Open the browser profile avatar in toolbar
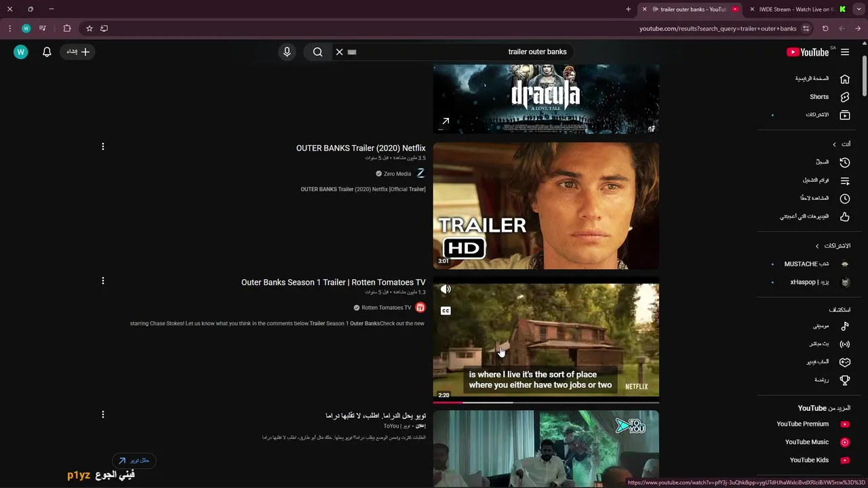Screen dimensions: 868x488 (x=26, y=28)
